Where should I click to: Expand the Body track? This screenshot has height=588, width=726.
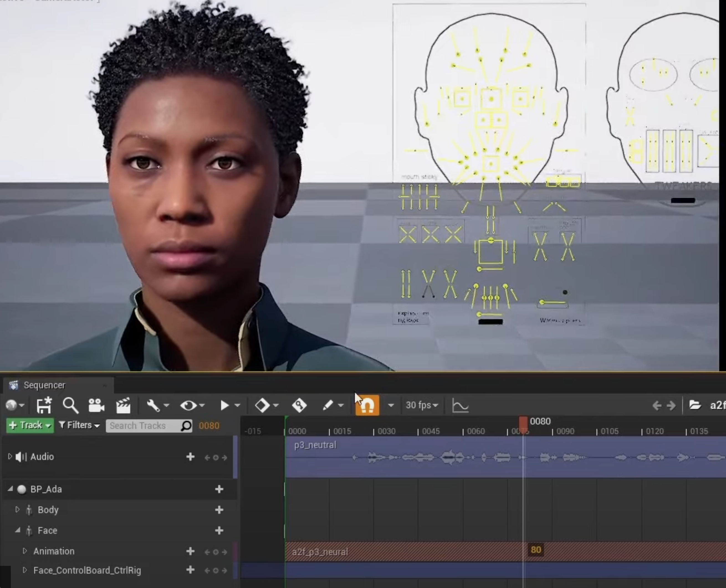[x=17, y=509]
